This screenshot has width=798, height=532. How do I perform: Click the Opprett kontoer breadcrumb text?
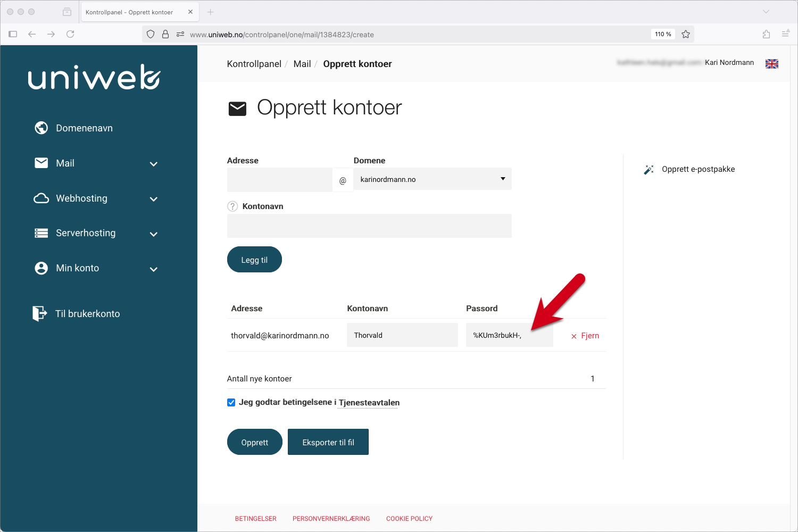(358, 64)
